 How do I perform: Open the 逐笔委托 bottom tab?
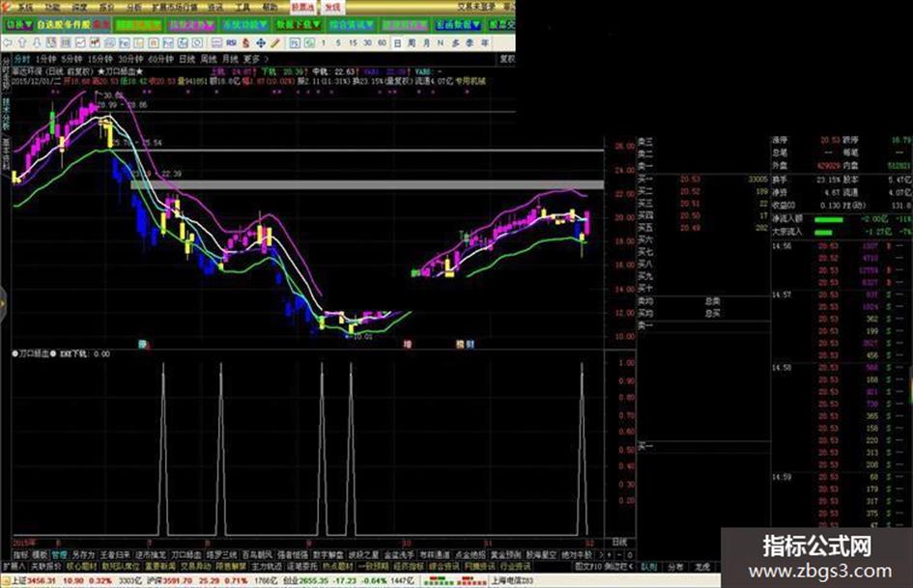301,565
